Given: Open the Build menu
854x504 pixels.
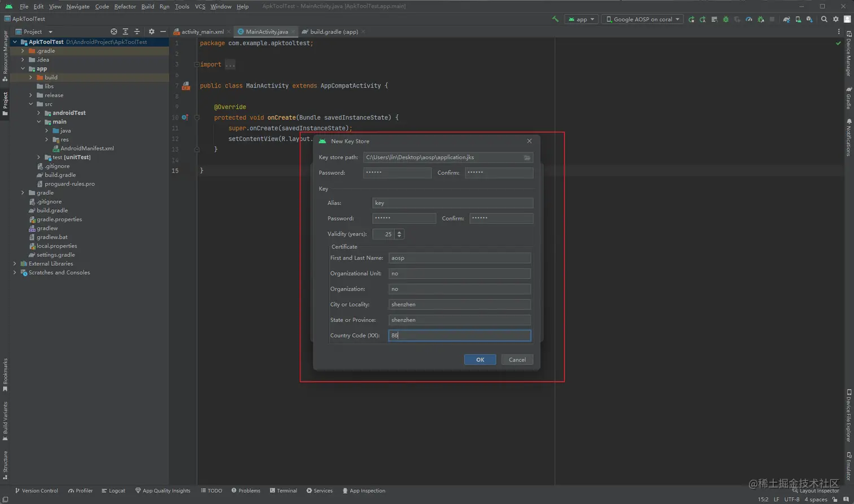Looking at the screenshot, I should coord(147,6).
